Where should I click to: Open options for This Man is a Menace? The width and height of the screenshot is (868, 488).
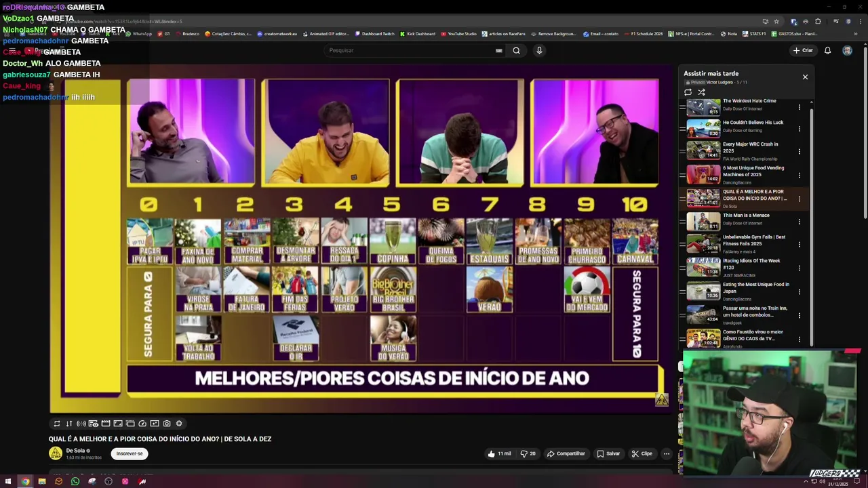[x=799, y=222]
